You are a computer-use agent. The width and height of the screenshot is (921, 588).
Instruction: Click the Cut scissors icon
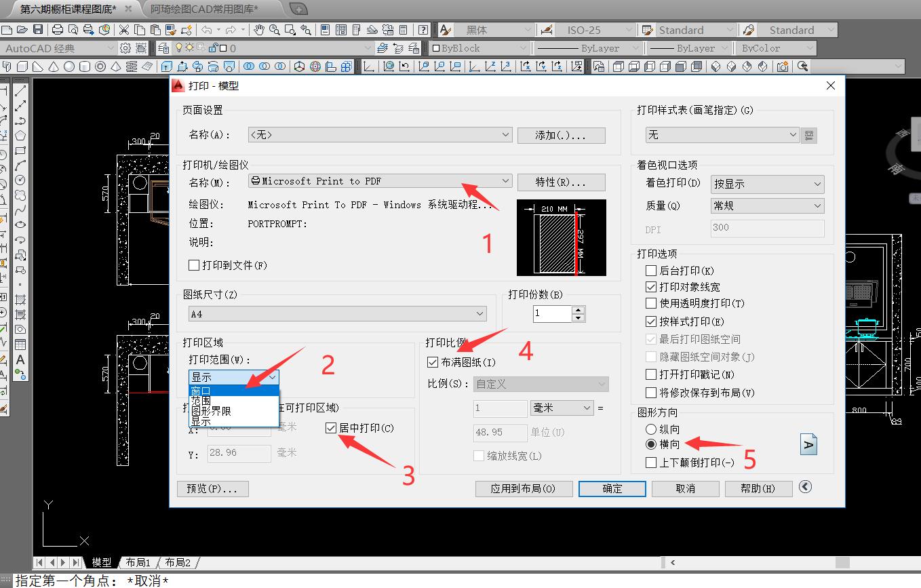click(x=123, y=29)
